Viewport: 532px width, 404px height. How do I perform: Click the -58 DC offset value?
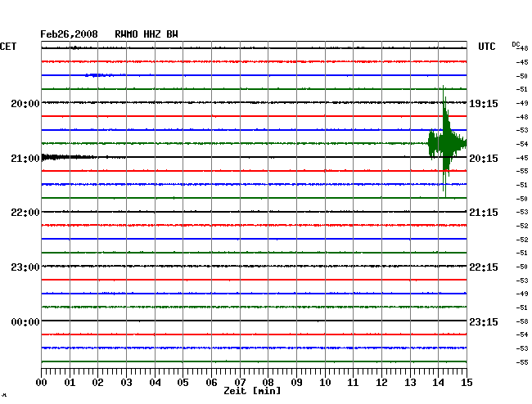pyautogui.click(x=522, y=321)
